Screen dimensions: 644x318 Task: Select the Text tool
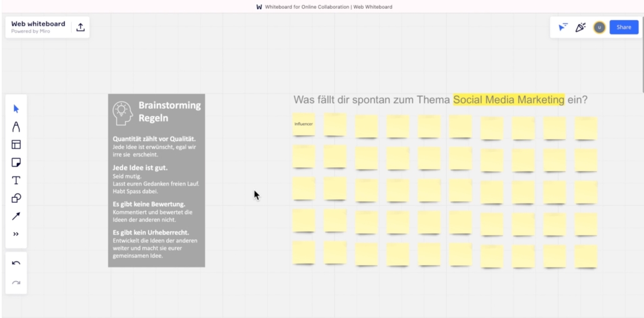point(16,180)
